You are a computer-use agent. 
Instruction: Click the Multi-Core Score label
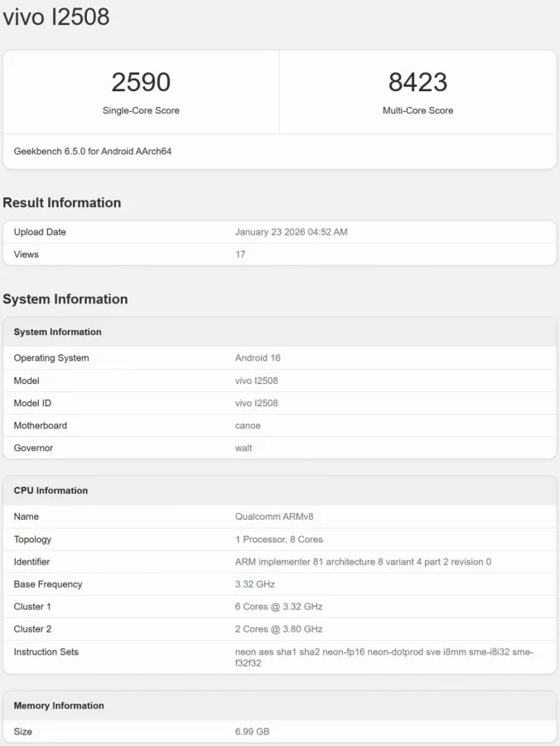pos(418,110)
